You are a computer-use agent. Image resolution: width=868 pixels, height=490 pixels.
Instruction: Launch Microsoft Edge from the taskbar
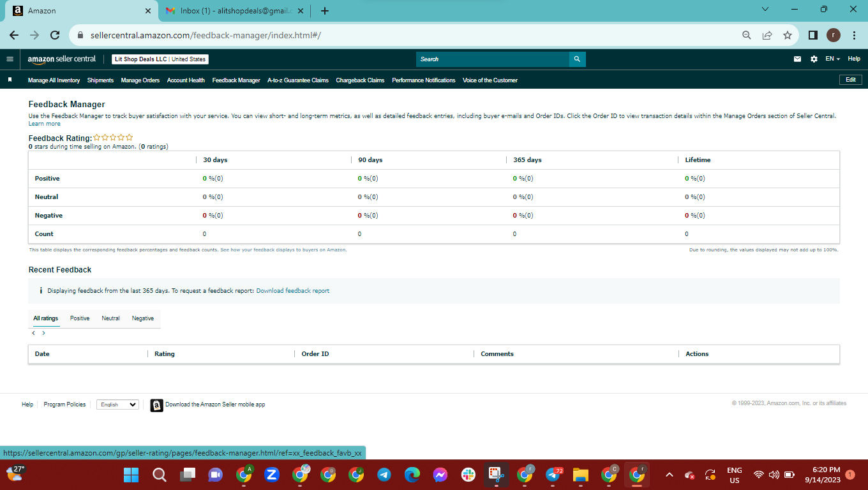coord(412,475)
